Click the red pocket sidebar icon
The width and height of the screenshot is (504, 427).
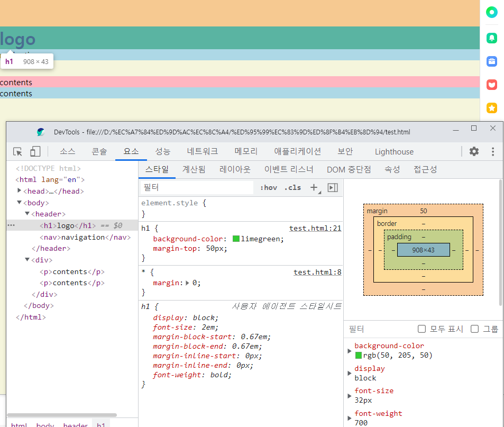tap(491, 85)
